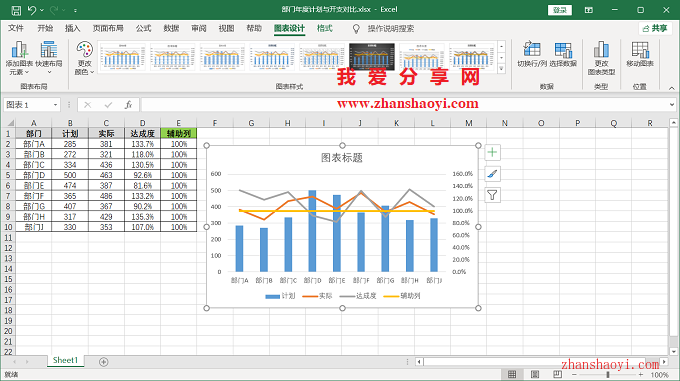Click the Name Box showing 图表 1
The image size is (680, 381).
click(x=27, y=105)
